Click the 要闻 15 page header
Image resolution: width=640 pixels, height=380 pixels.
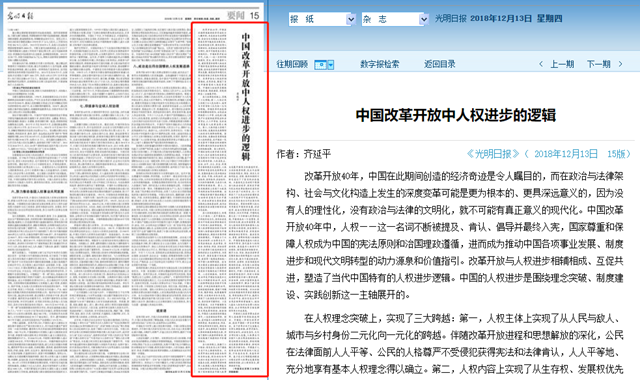[x=243, y=16]
